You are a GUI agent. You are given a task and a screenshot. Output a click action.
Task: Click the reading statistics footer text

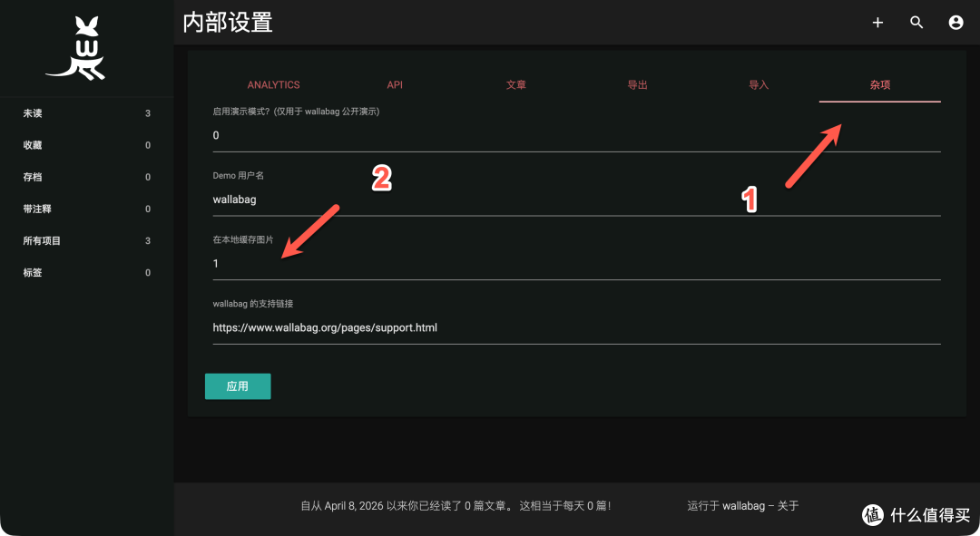456,506
